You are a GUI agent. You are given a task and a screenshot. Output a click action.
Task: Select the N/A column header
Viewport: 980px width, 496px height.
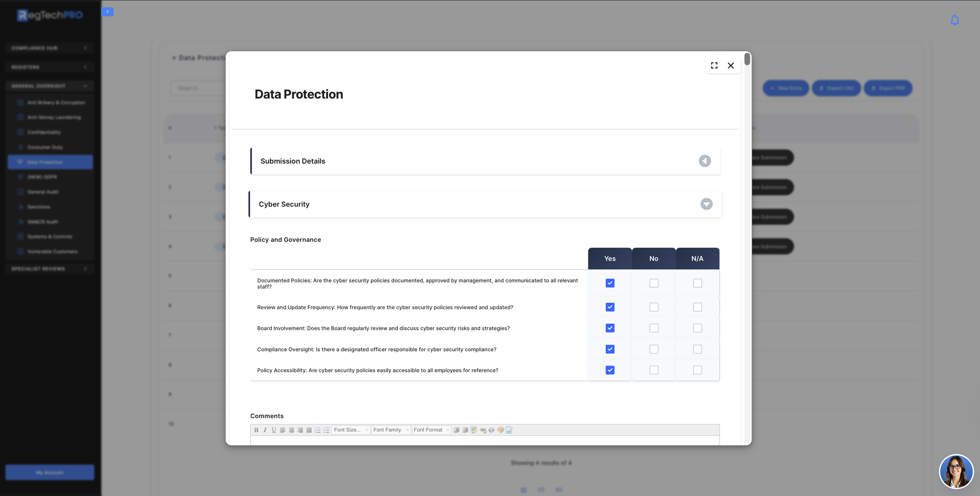click(697, 259)
